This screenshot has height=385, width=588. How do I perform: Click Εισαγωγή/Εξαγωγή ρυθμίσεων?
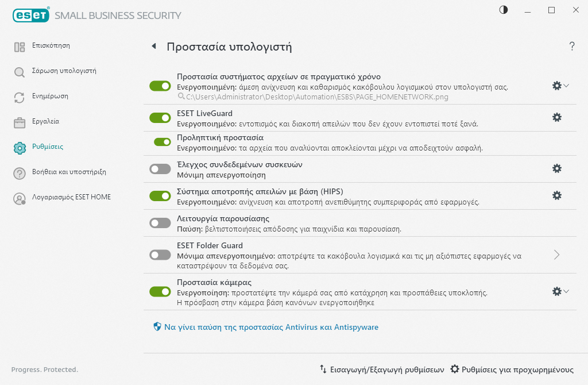(x=382, y=369)
